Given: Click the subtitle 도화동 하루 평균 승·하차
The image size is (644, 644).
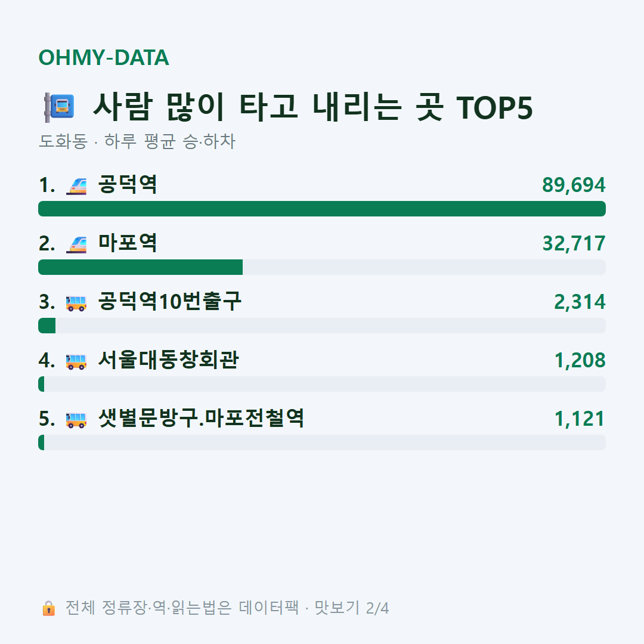Looking at the screenshot, I should pos(137,141).
